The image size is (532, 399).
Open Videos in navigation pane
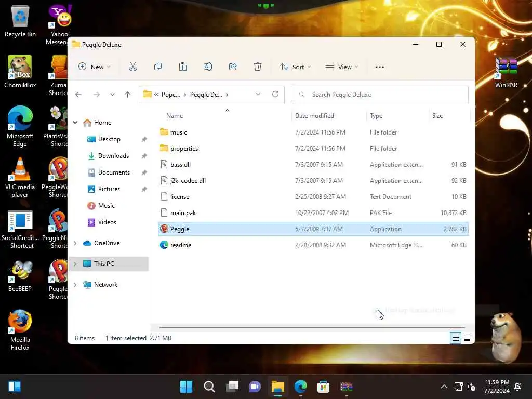coord(107,222)
